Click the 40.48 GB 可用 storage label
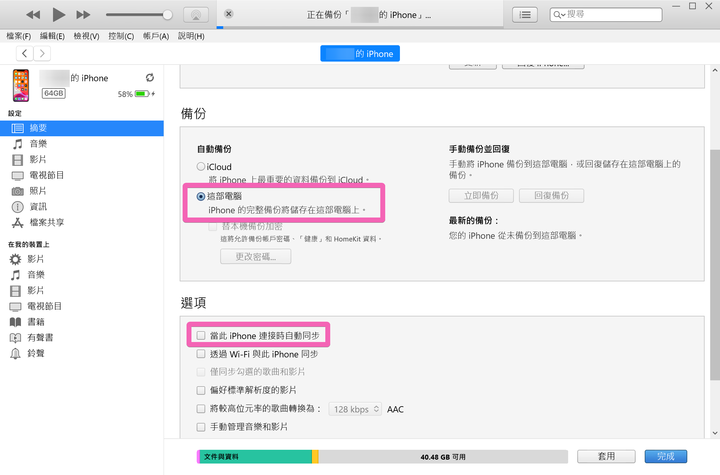The width and height of the screenshot is (720, 475). pos(443,457)
